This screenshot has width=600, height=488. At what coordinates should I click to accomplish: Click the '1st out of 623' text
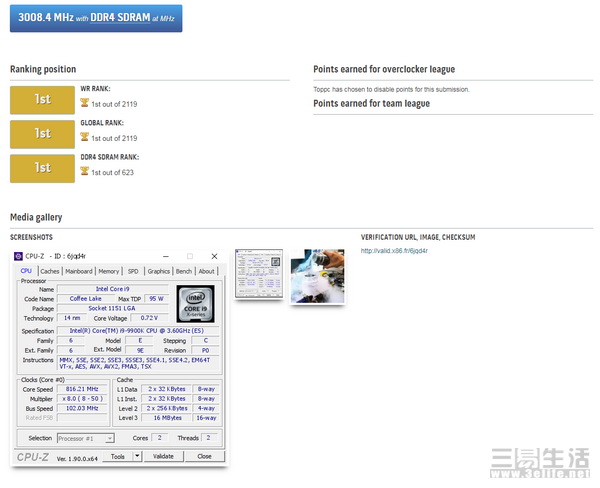(112, 173)
